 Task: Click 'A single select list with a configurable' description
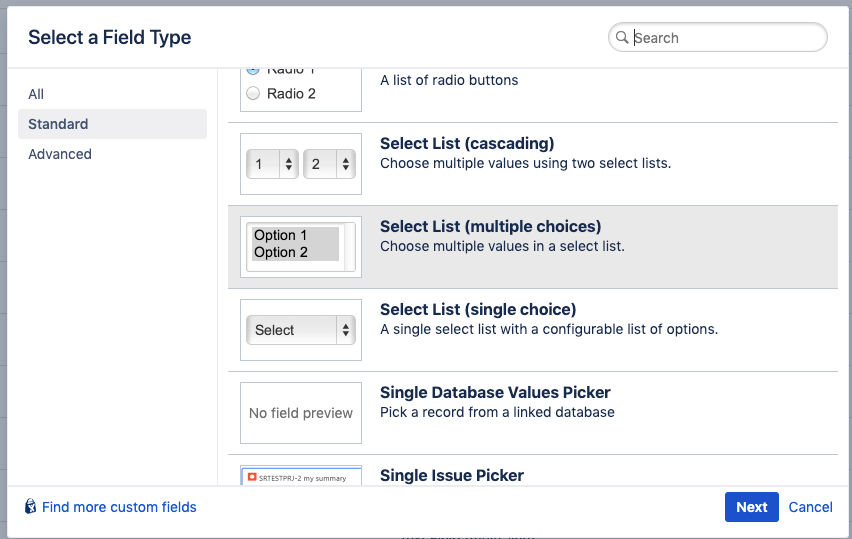click(549, 329)
